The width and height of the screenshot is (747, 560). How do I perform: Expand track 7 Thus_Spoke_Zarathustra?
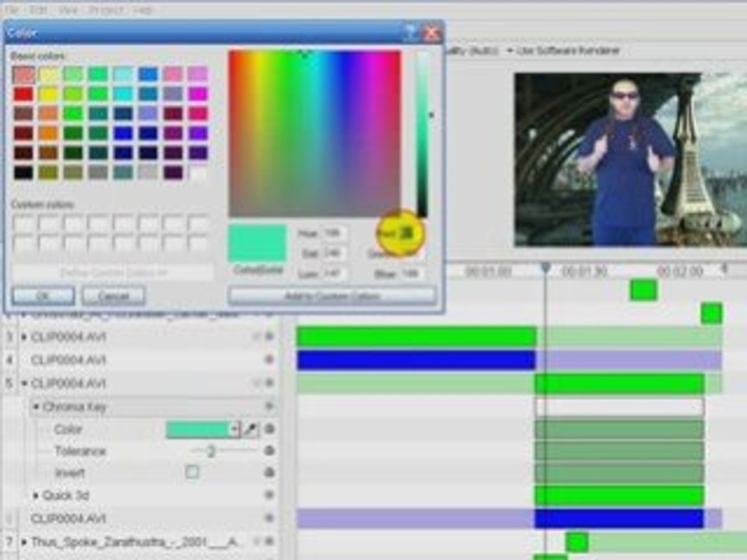pos(24,541)
